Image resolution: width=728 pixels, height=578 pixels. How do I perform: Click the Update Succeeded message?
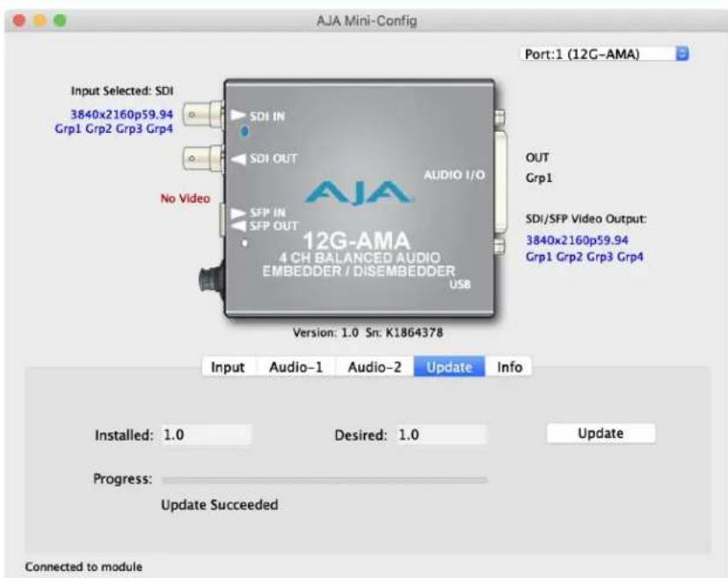click(x=220, y=505)
